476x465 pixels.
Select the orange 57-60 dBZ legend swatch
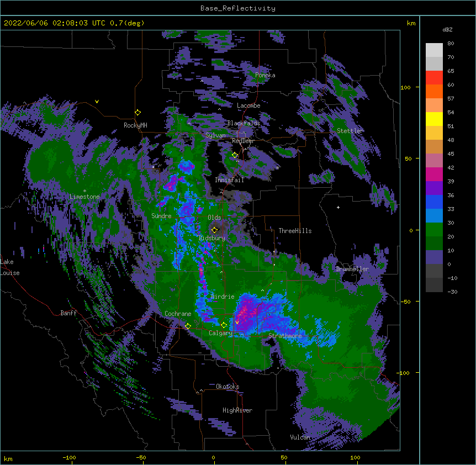point(434,91)
